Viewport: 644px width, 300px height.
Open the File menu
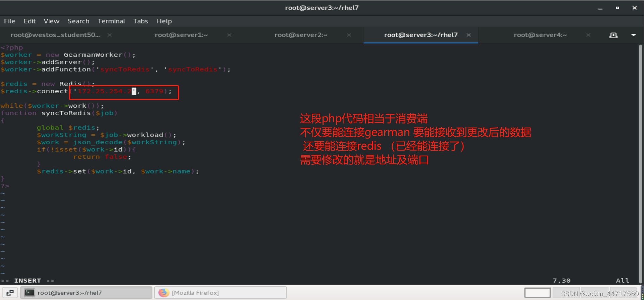(x=9, y=21)
